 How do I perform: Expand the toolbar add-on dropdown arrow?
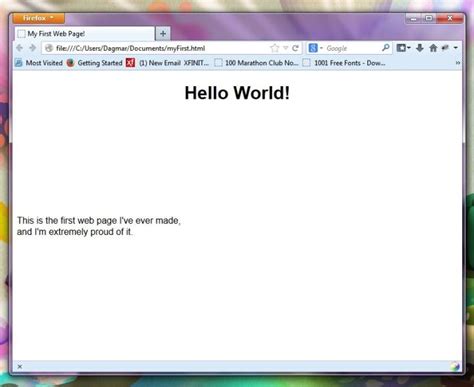(456, 48)
